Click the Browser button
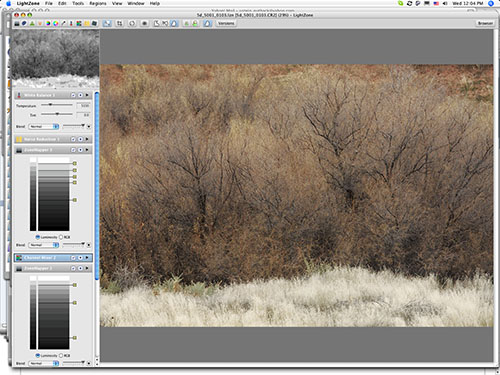Image resolution: width=500 pixels, height=375 pixels. (x=485, y=23)
